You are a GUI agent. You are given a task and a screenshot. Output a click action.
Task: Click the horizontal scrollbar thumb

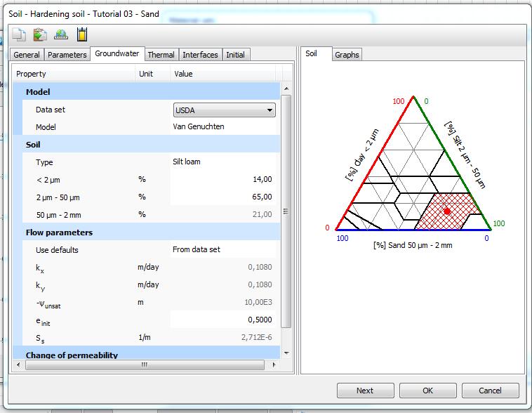(145, 365)
